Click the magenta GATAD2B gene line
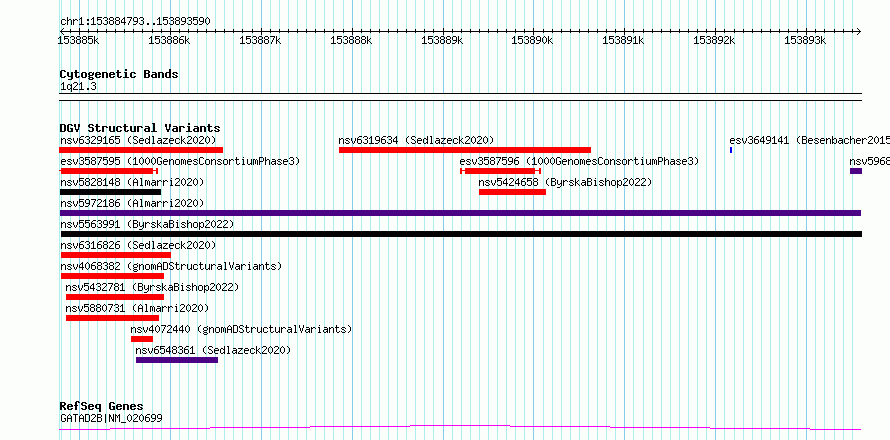The image size is (890, 440). (460, 428)
